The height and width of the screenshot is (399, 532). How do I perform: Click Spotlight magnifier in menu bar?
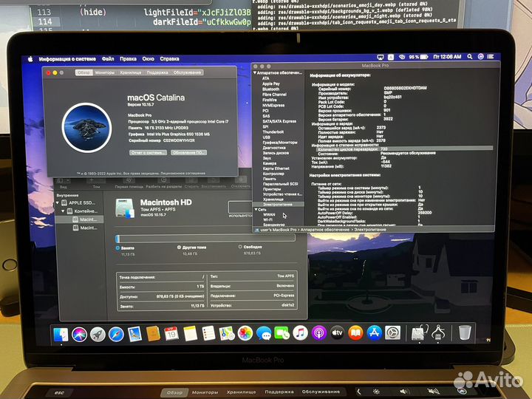pyautogui.click(x=470, y=57)
